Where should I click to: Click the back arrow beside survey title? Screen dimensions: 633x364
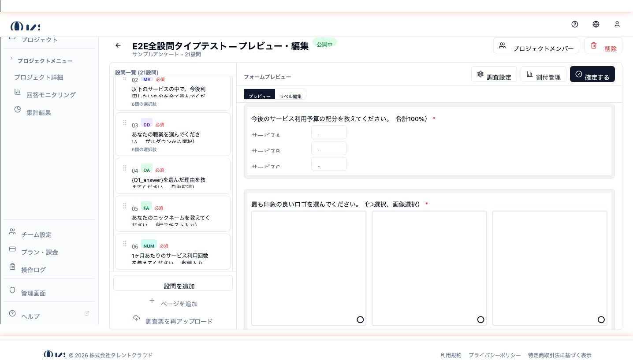tap(118, 45)
